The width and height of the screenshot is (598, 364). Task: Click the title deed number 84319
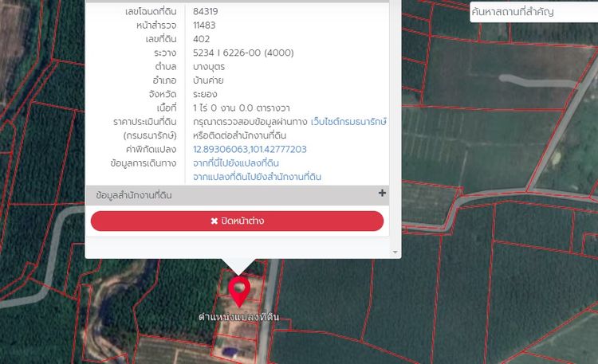coord(206,11)
